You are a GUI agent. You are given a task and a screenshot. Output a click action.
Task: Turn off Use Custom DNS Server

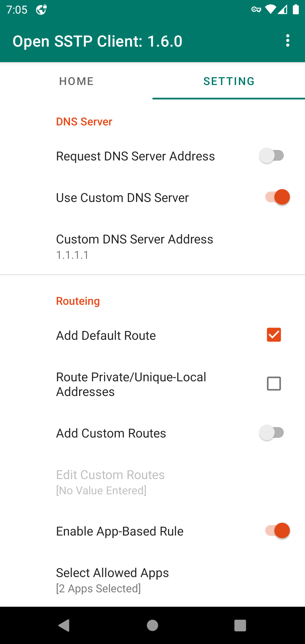click(x=277, y=197)
